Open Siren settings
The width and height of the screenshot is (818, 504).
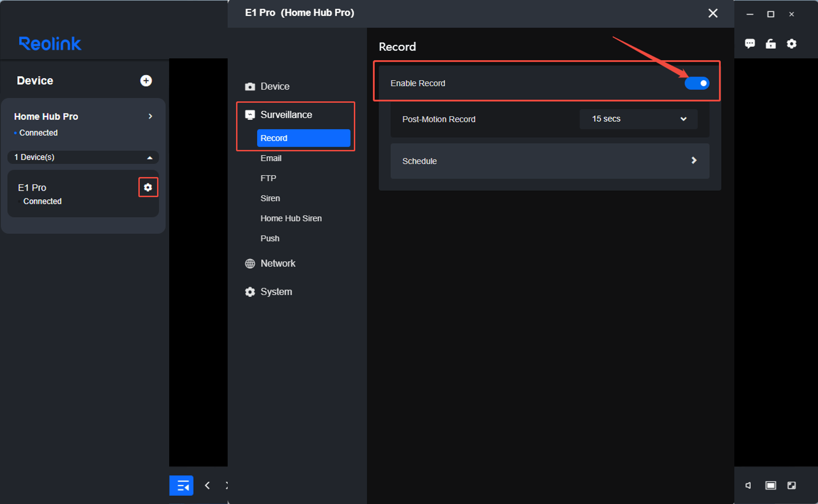pyautogui.click(x=270, y=199)
